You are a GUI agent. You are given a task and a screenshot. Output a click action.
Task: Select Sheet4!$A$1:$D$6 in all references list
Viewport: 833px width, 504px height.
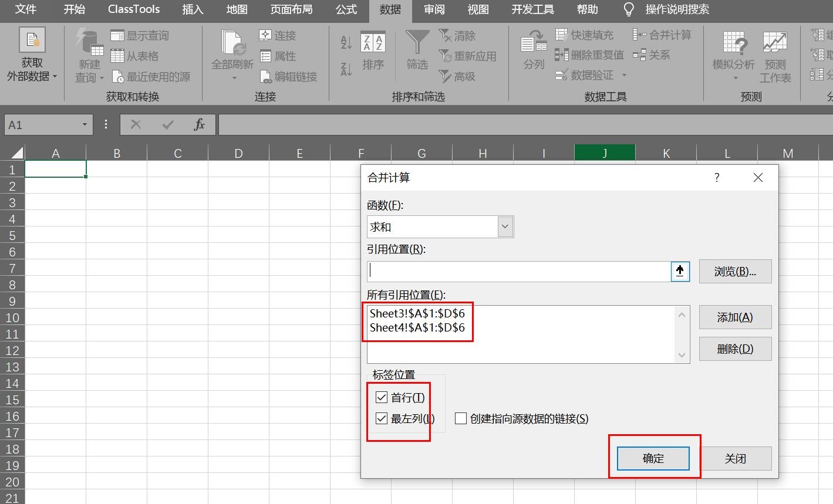click(417, 327)
